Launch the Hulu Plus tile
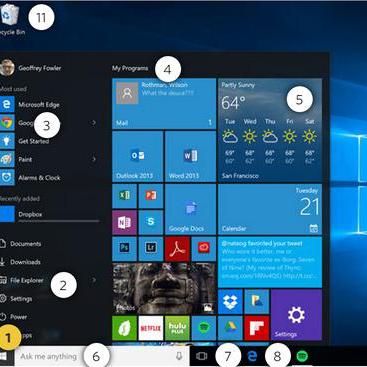The height and width of the screenshot is (367, 367). click(x=177, y=328)
